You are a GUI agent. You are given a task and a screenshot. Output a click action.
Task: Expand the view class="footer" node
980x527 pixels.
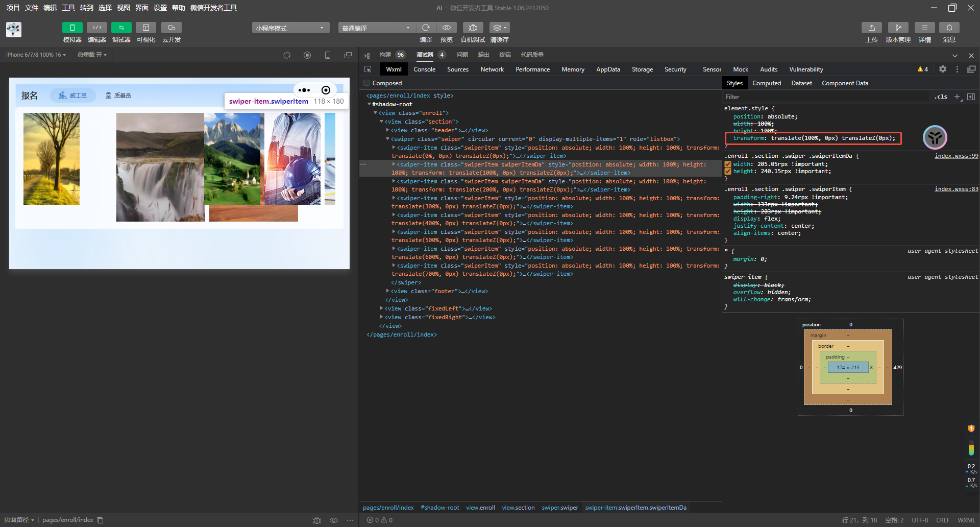[387, 291]
